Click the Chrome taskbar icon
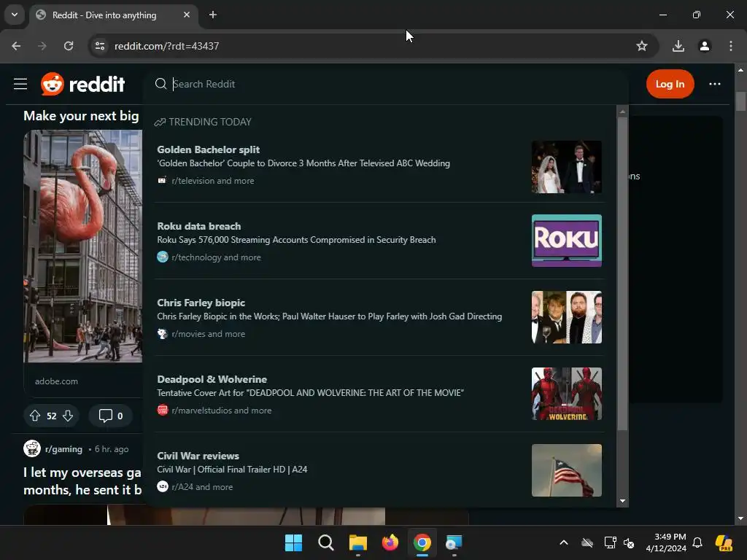747x560 pixels. (x=422, y=542)
